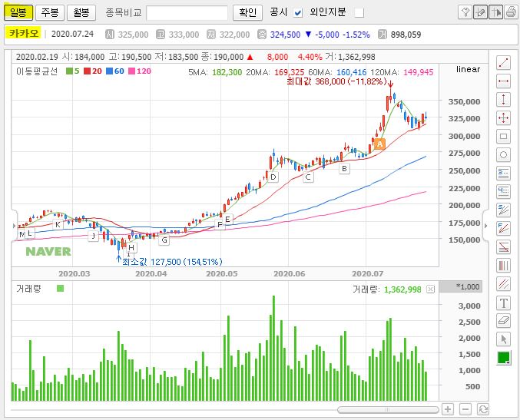Toggle the 120-day moving average legend
The width and height of the screenshot is (520, 420).
coord(140,71)
